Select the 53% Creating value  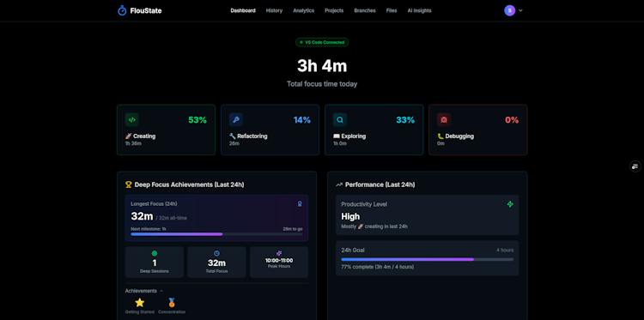197,120
